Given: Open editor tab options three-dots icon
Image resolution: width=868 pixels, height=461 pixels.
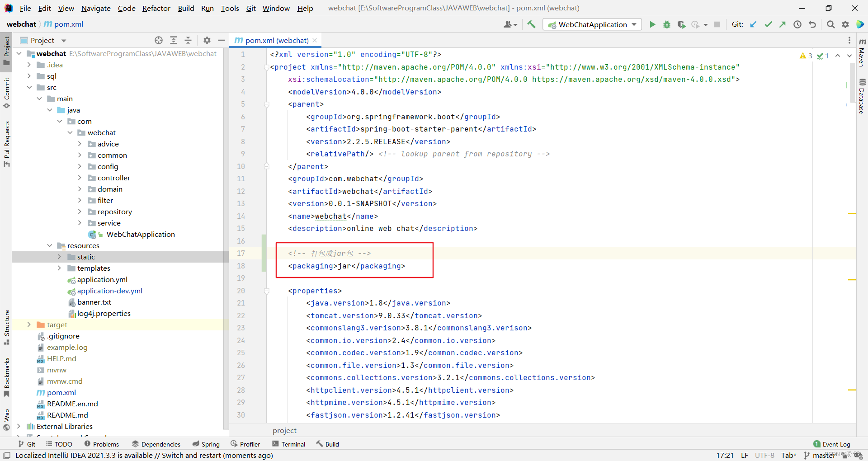Looking at the screenshot, I should pyautogui.click(x=849, y=40).
